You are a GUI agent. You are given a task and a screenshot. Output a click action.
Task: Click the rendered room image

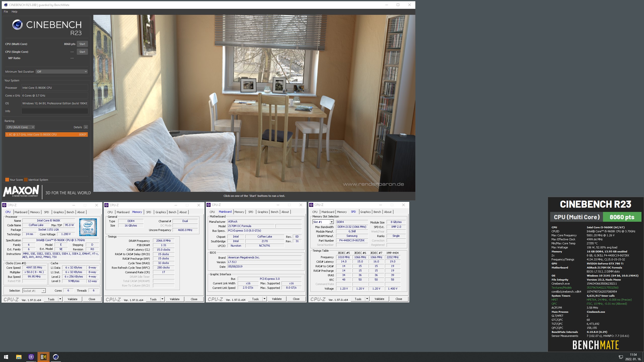[x=254, y=103]
